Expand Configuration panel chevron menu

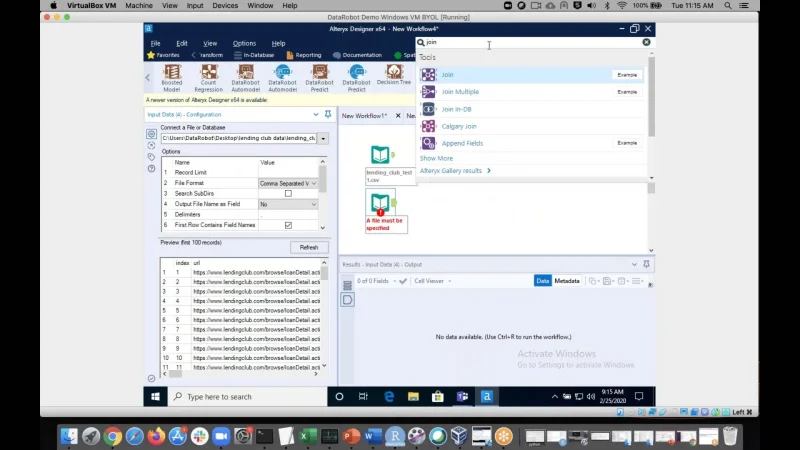click(316, 114)
